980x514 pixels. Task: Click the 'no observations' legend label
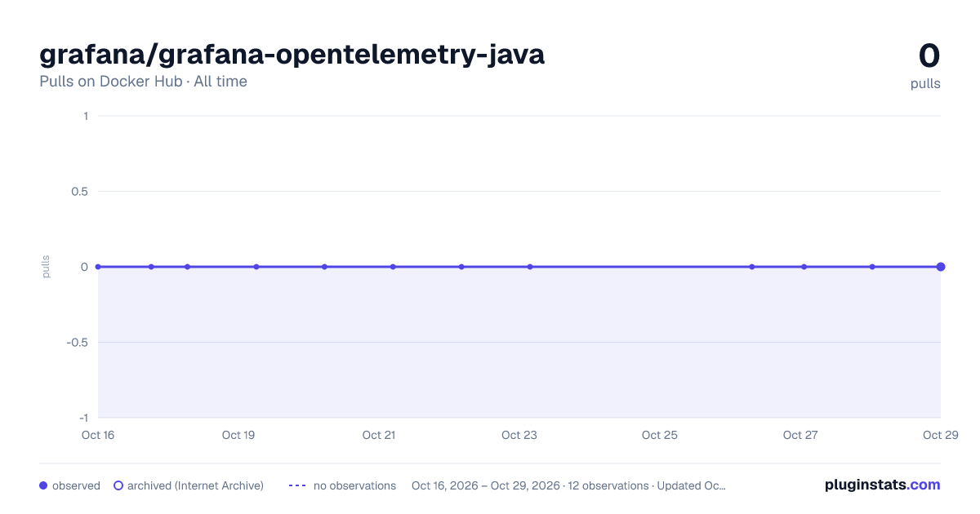tap(354, 485)
